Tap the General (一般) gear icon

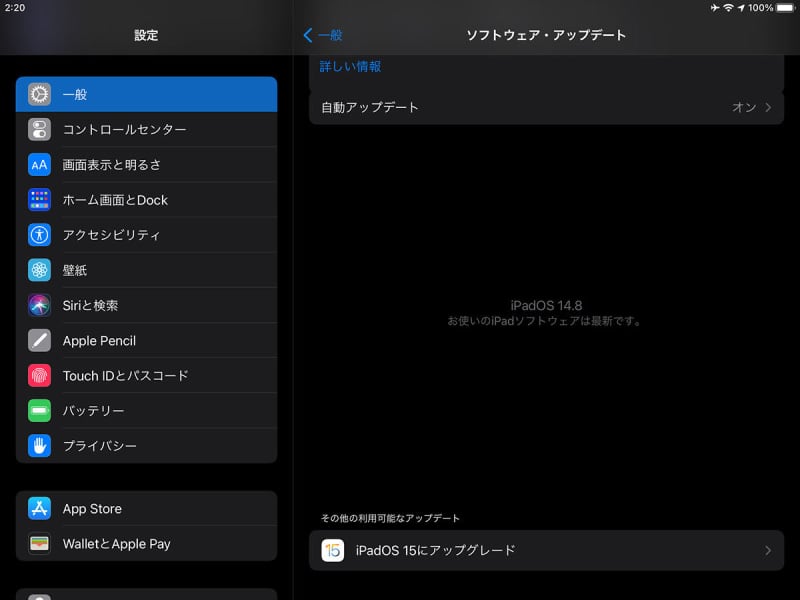39,94
